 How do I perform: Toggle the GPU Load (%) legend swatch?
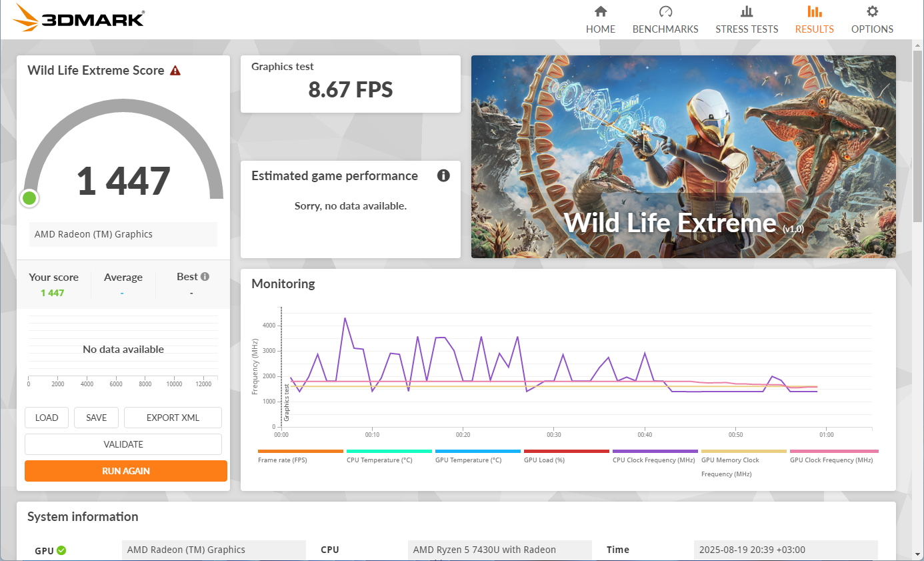(x=566, y=452)
